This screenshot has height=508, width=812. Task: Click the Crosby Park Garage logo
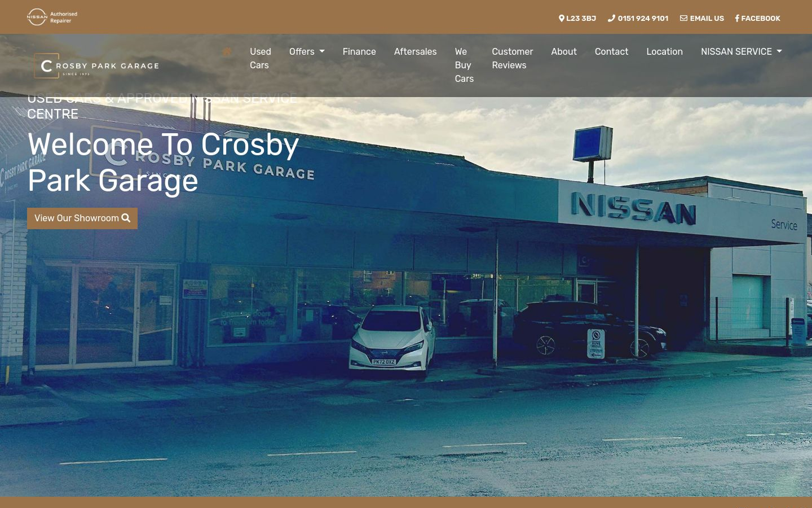coord(96,65)
